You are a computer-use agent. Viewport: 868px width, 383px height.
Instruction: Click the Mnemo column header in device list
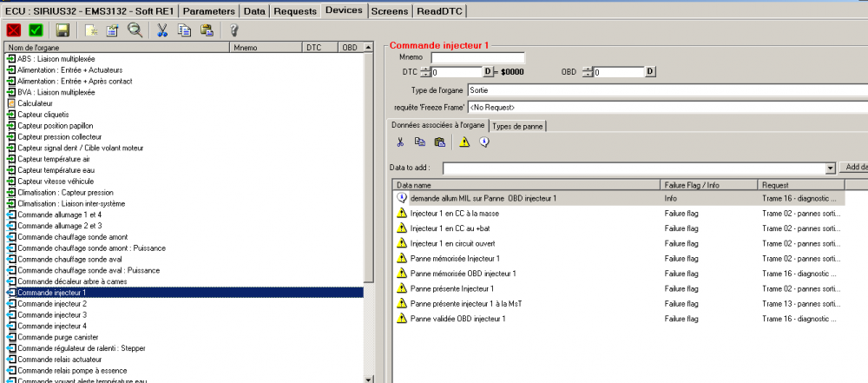tap(266, 48)
